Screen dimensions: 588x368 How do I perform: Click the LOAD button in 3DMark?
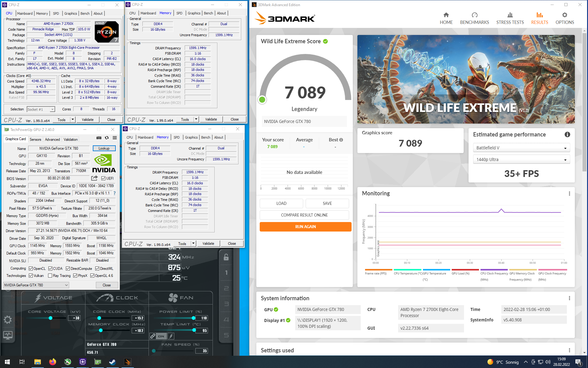tap(281, 203)
